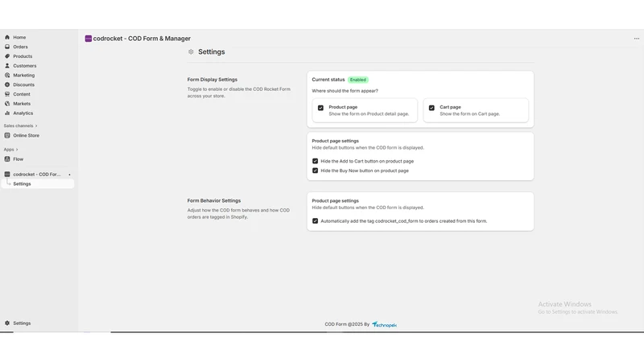
Task: Click the Form Display Settings heading
Action: pyautogui.click(x=213, y=80)
